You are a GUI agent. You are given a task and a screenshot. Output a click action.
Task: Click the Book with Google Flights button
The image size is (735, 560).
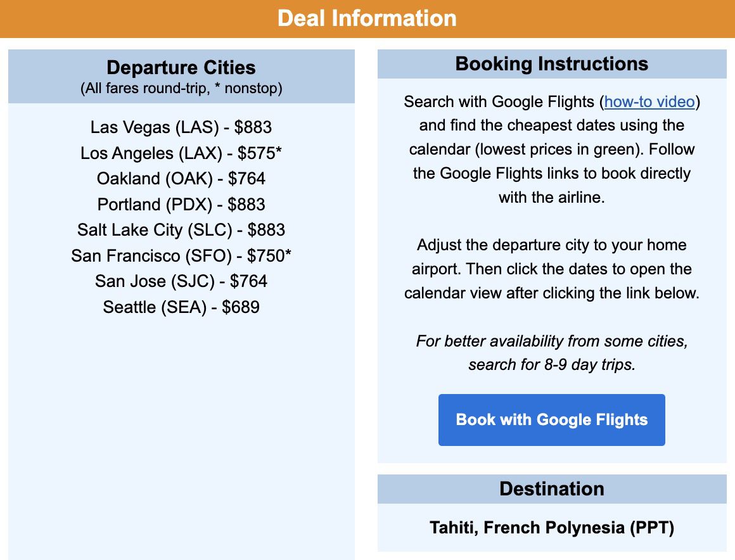pos(551,419)
